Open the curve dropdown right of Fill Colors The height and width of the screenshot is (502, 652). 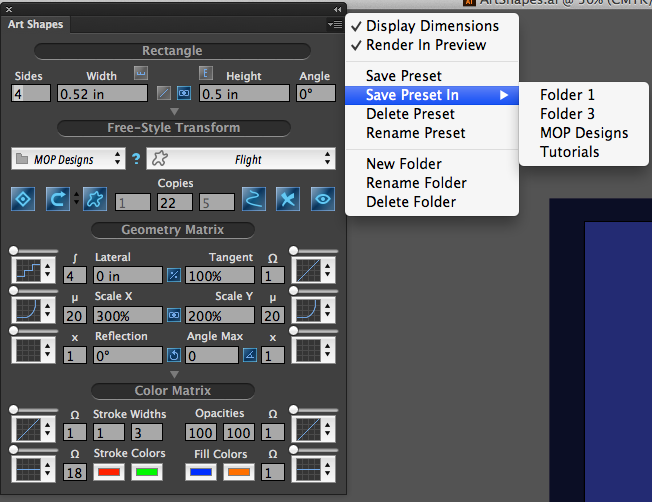click(314, 469)
